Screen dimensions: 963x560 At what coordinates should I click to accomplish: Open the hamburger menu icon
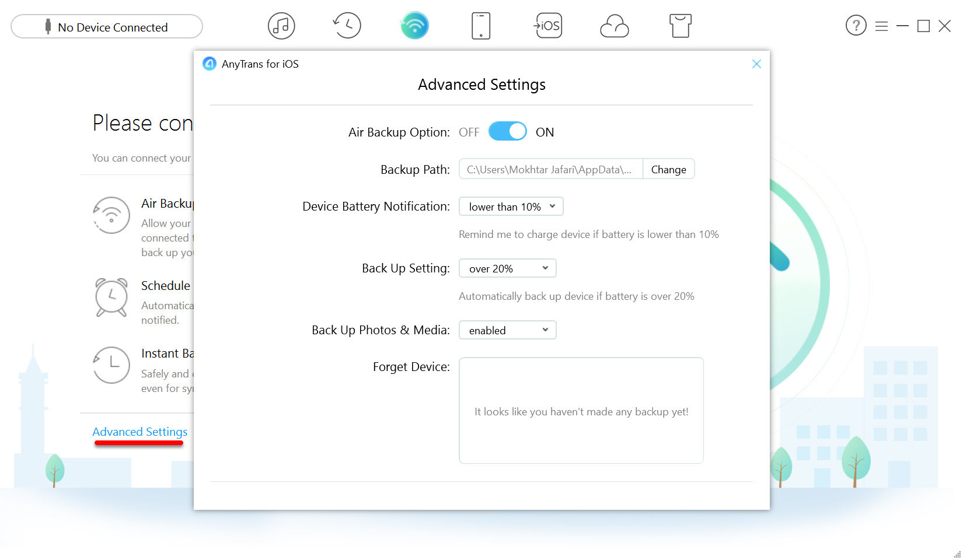(881, 26)
